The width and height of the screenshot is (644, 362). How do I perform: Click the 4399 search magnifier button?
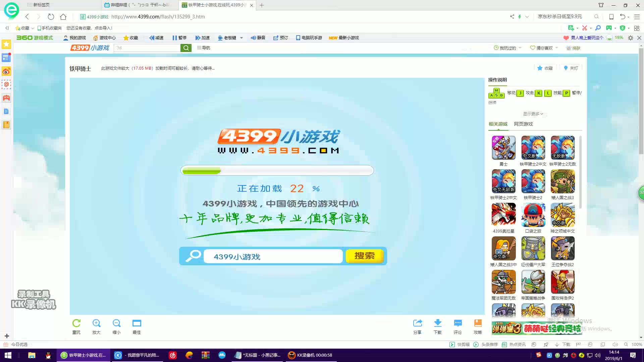tap(186, 48)
